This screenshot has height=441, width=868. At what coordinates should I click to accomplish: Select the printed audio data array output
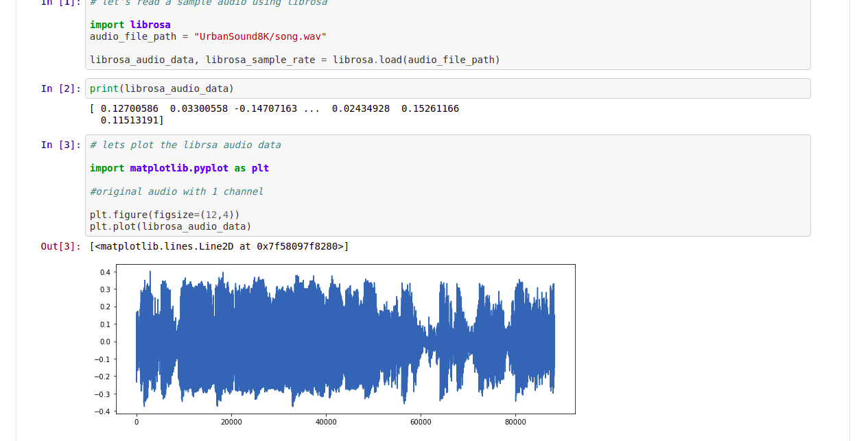[x=274, y=108]
